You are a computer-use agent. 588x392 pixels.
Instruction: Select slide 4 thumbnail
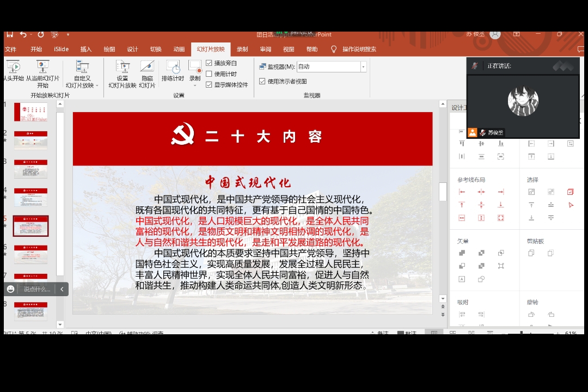[x=30, y=197]
